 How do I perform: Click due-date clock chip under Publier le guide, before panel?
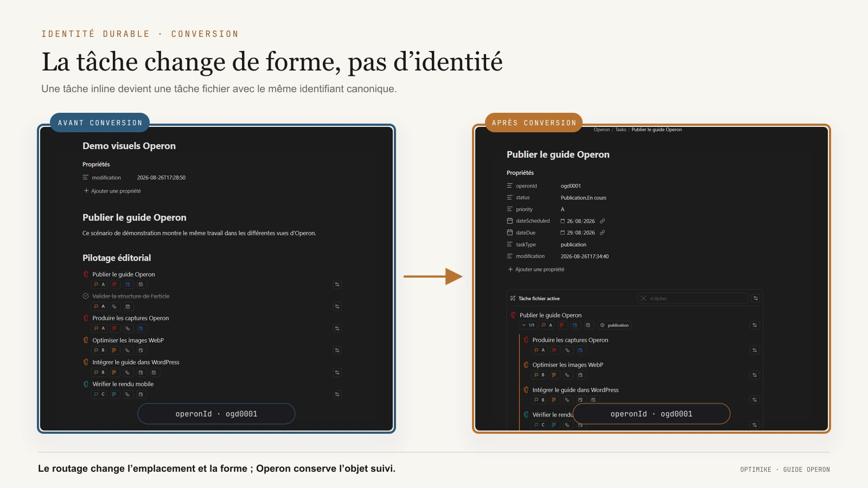click(x=141, y=284)
